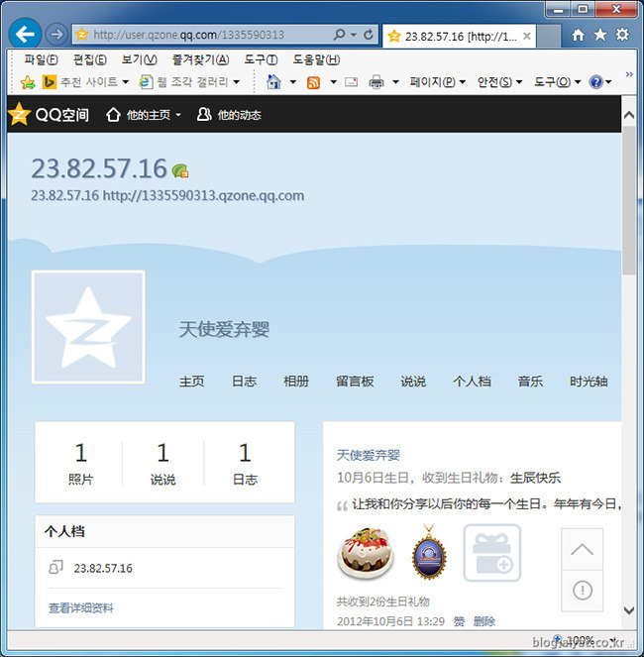Click the profile avatar star picture
The image size is (644, 657).
point(88,327)
